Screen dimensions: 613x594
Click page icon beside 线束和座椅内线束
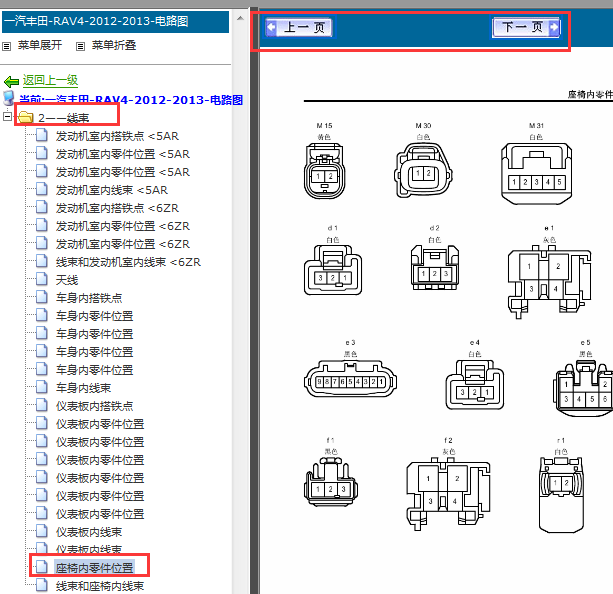(x=41, y=585)
